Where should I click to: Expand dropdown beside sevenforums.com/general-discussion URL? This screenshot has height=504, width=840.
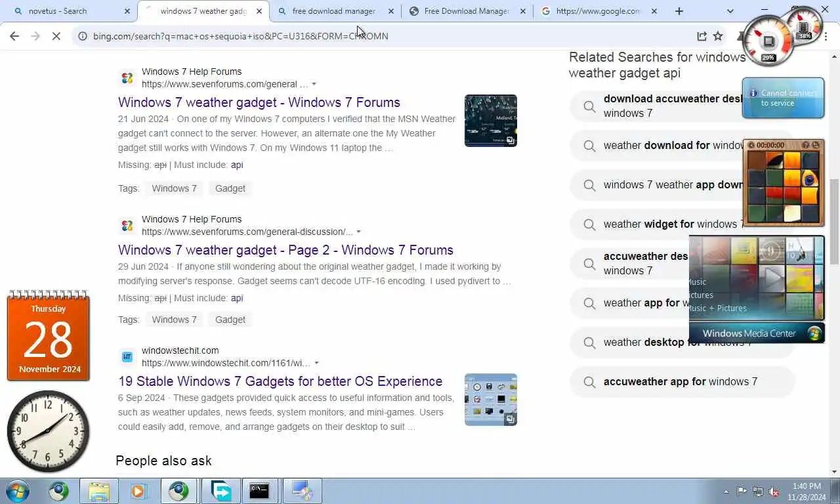point(358,232)
